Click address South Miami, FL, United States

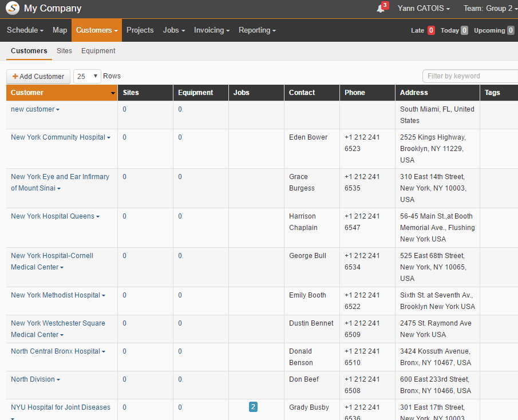click(x=437, y=115)
